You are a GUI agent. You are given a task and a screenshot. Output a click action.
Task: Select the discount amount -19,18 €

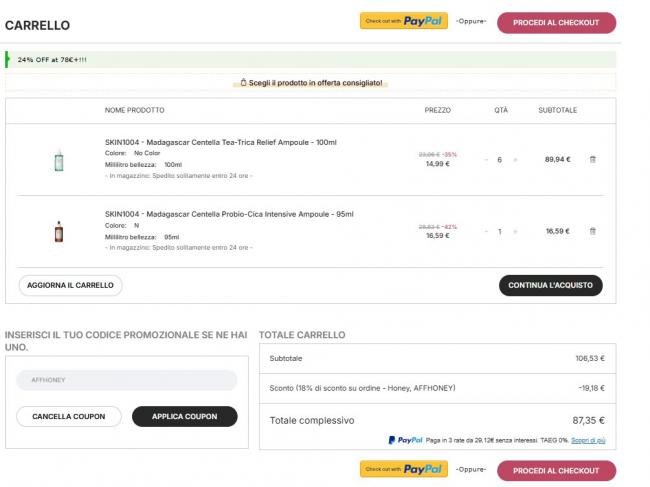click(x=592, y=388)
